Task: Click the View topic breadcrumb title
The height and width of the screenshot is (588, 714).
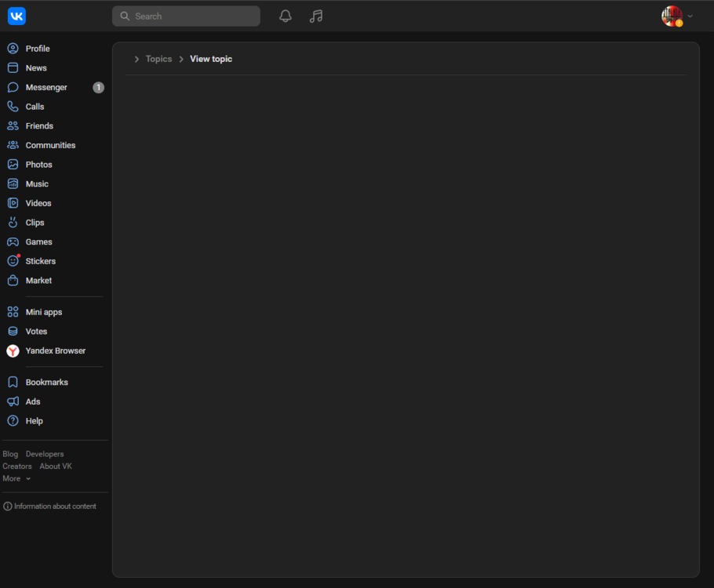Action: [211, 59]
